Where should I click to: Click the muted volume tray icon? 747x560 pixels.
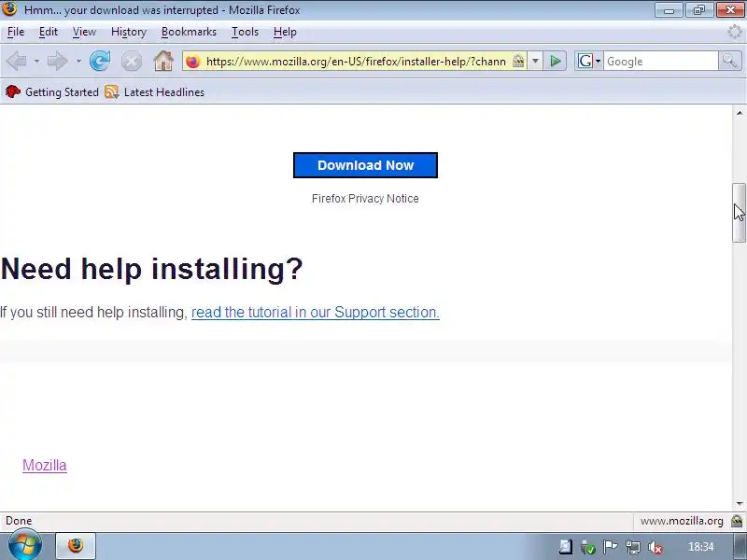pyautogui.click(x=655, y=547)
